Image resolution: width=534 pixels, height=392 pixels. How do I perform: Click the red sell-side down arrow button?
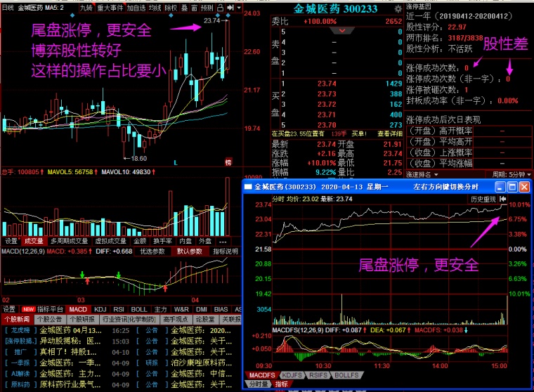(x=341, y=32)
